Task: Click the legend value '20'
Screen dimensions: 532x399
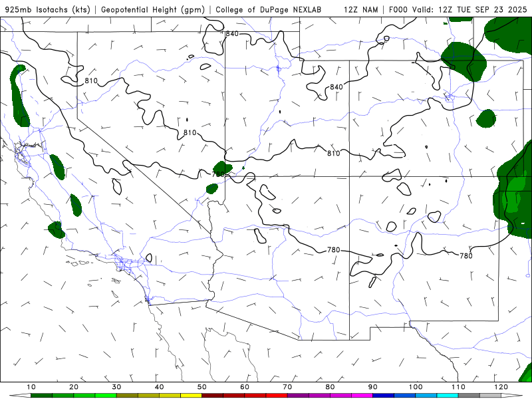Action: [x=74, y=387]
